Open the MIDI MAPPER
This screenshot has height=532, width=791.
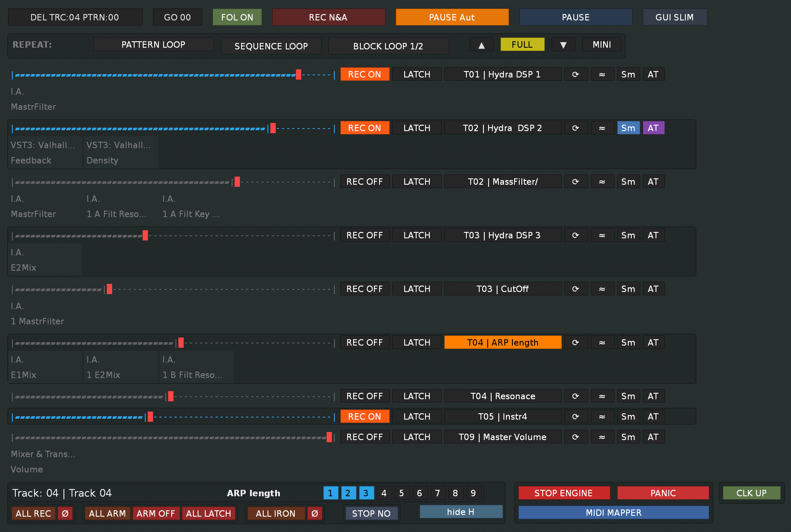(614, 513)
